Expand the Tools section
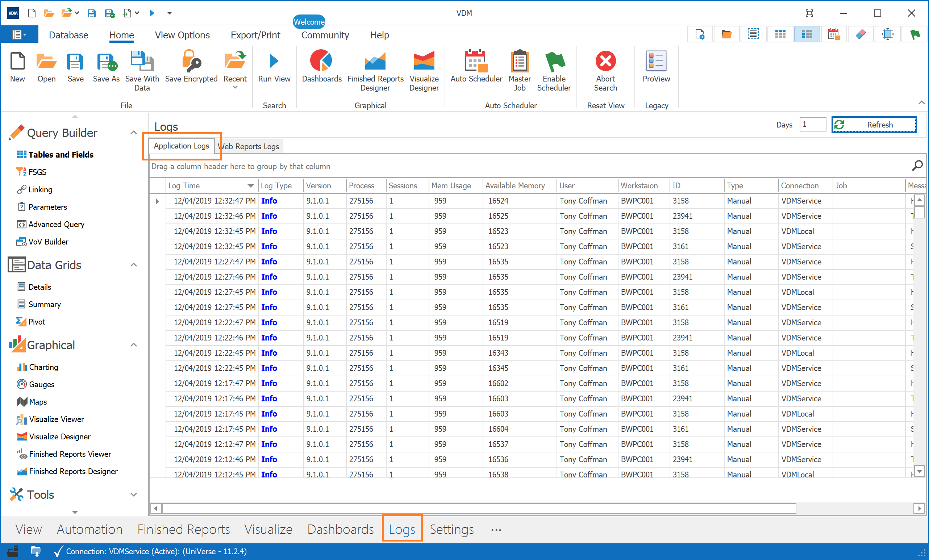Screen dimensions: 929x560 point(133,494)
